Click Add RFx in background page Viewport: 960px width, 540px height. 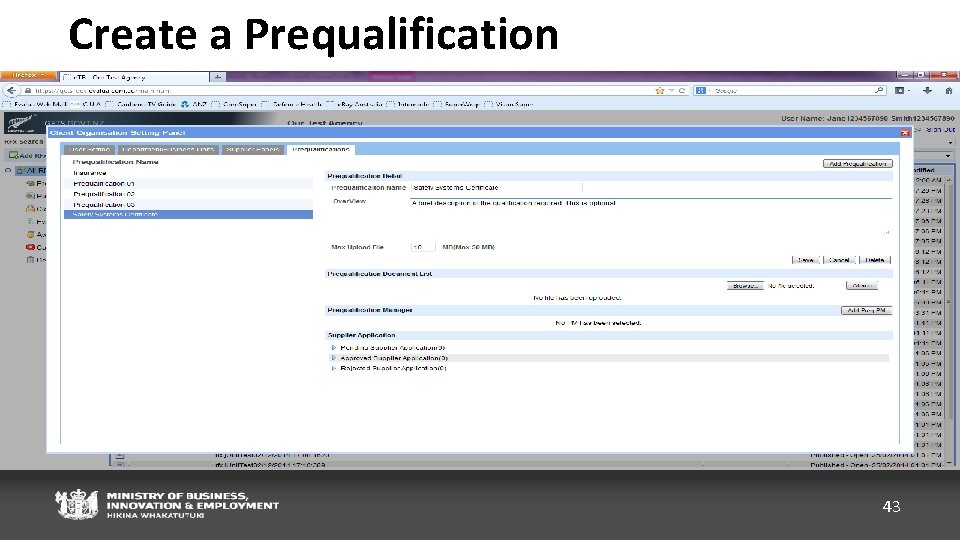28,156
